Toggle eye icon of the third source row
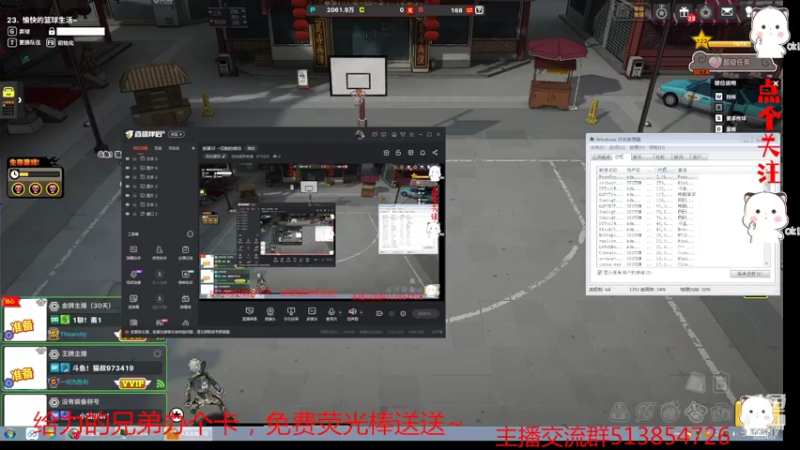 (128, 177)
